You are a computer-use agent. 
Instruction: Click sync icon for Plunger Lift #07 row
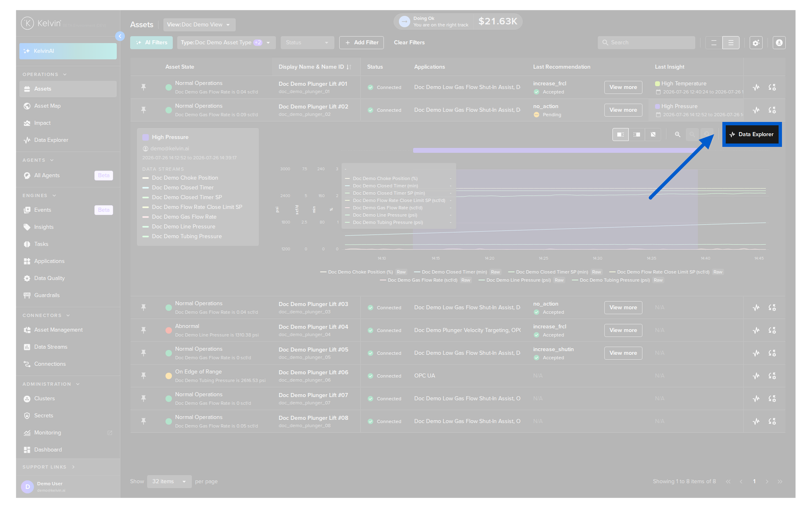772,398
